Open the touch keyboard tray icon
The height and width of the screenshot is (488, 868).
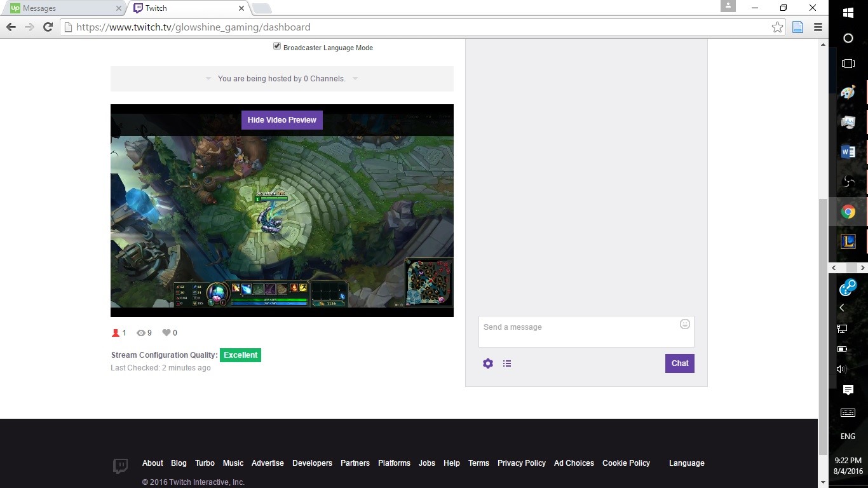coord(848,413)
